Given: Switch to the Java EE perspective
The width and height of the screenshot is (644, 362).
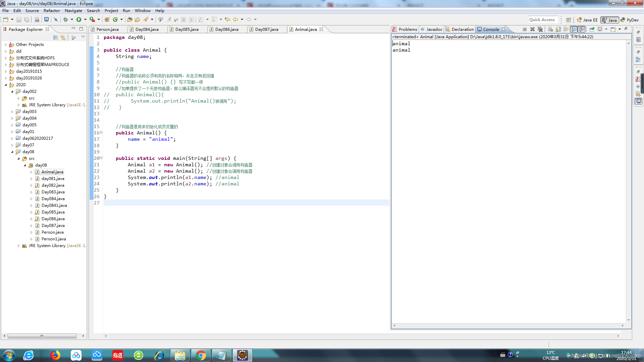Looking at the screenshot, I should [x=587, y=20].
